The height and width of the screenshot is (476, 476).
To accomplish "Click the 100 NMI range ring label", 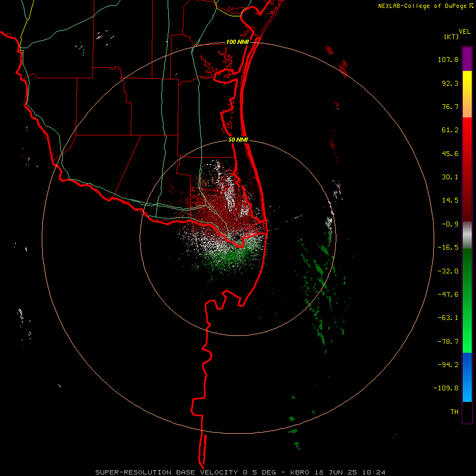I will click(237, 42).
